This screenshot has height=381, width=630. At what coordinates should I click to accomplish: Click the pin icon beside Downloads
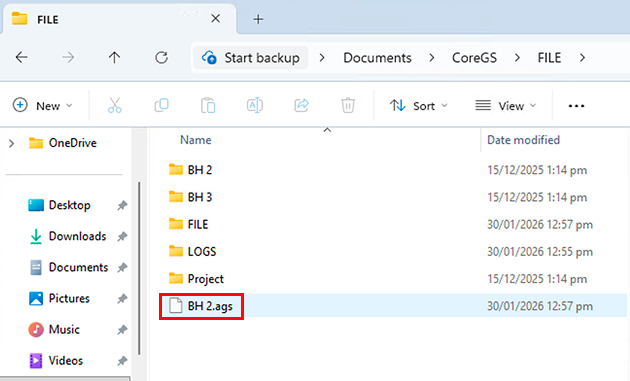[x=122, y=237]
